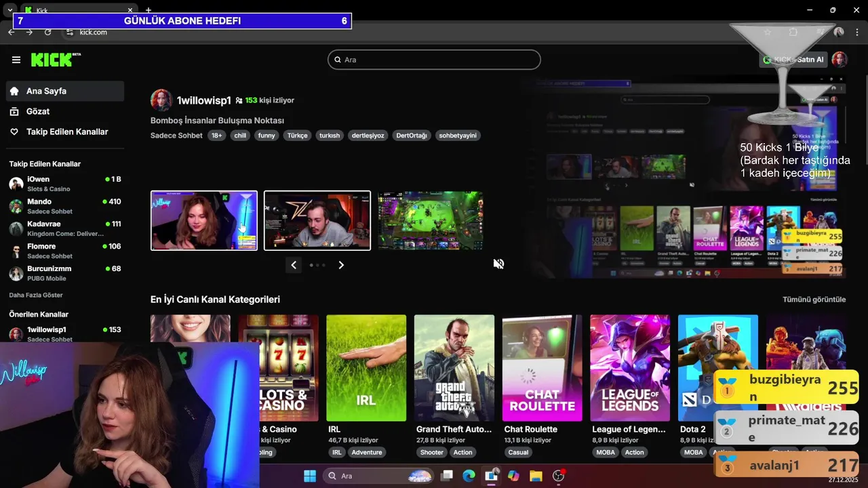Show previous featured stream in carousel
The height and width of the screenshot is (488, 868).
[294, 265]
